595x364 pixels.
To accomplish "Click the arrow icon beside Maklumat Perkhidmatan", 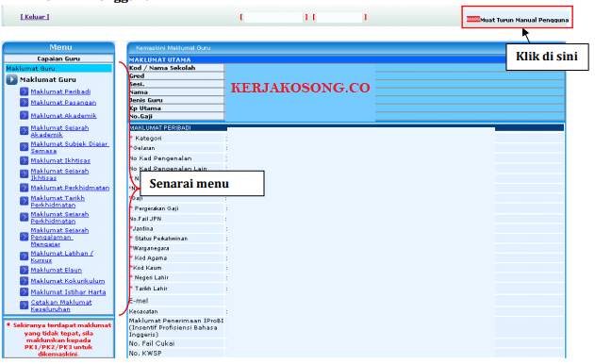I will (x=25, y=188).
